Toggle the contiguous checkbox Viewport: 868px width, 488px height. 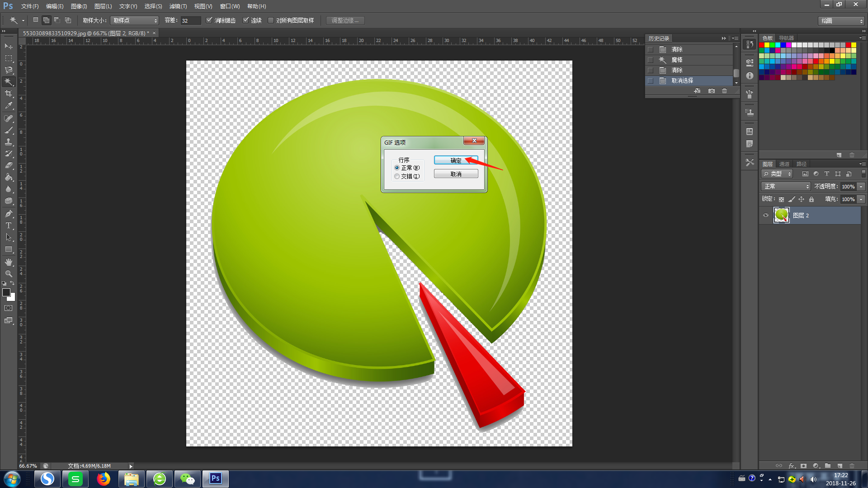246,20
